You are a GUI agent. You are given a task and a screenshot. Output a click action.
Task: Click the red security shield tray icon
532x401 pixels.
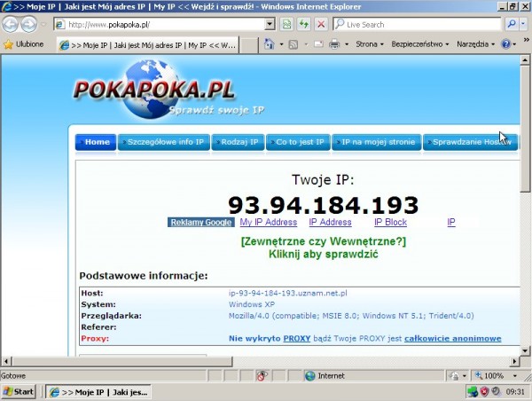click(484, 392)
